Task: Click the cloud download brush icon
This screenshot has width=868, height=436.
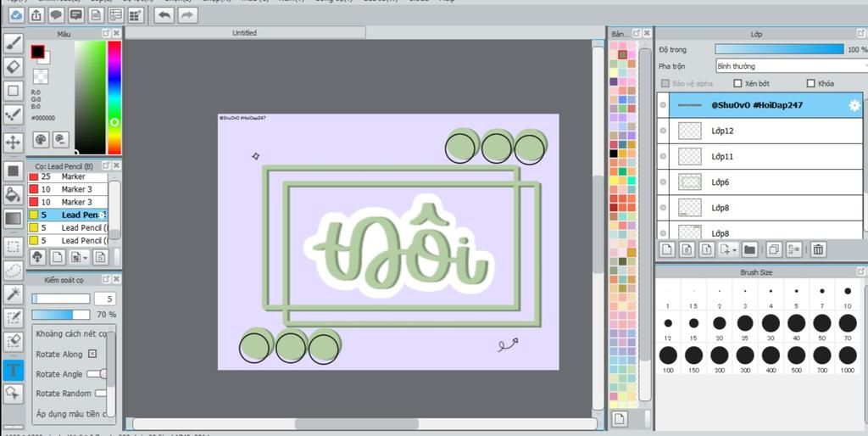Action: click(x=37, y=256)
